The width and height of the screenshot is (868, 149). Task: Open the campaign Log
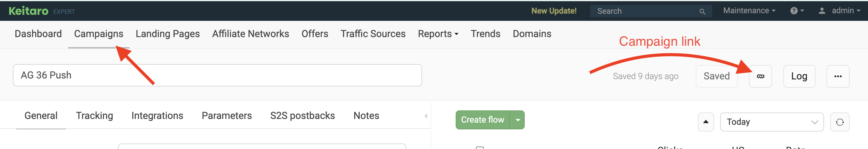pyautogui.click(x=799, y=76)
